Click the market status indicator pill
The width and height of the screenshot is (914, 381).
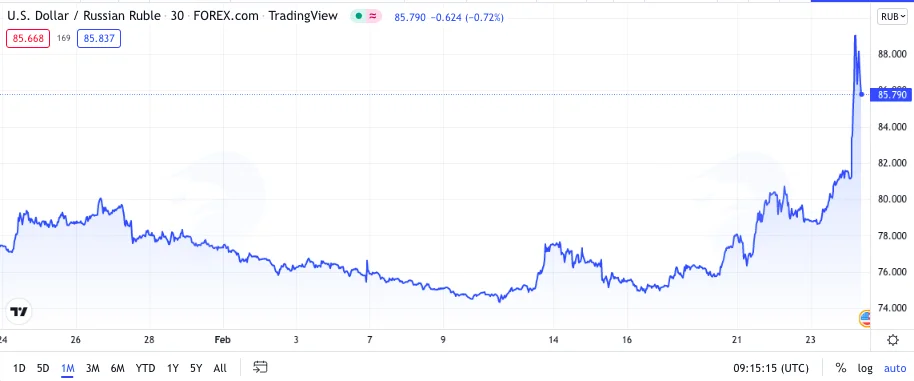(366, 16)
